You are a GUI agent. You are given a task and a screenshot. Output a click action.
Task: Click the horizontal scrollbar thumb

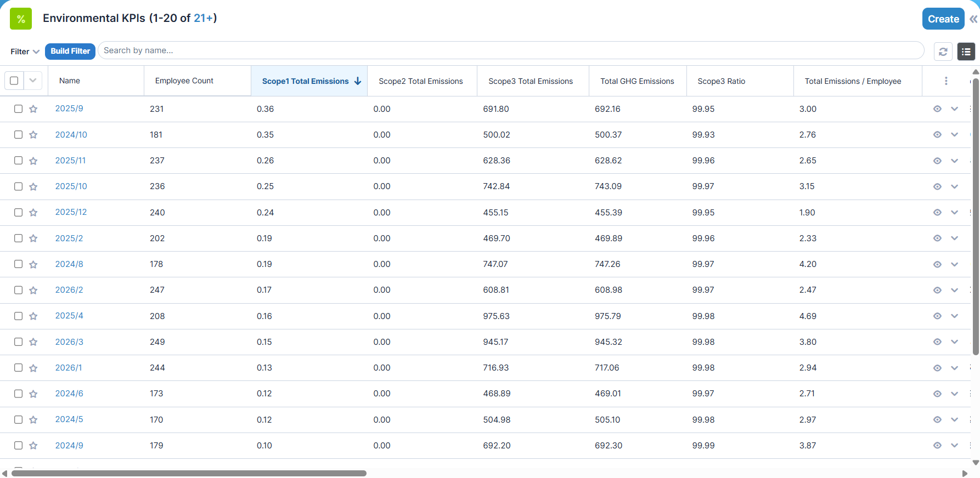point(189,473)
